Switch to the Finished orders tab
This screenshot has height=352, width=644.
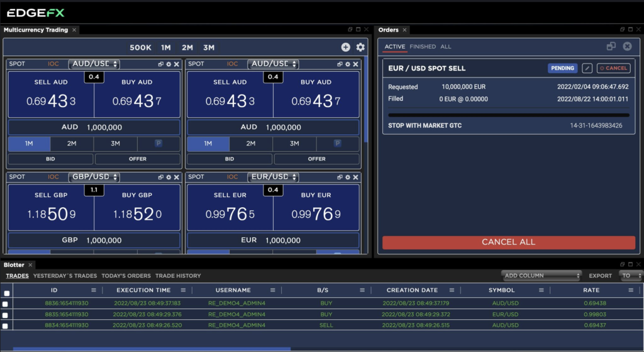click(x=423, y=47)
